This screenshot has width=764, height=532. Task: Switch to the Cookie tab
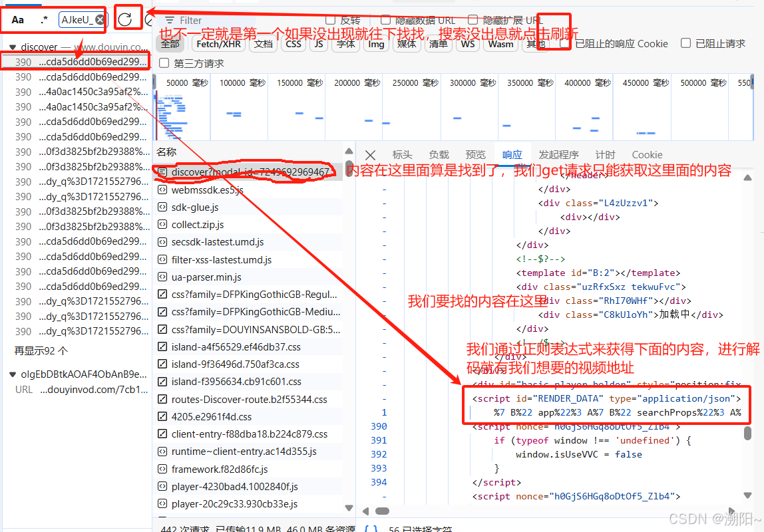[647, 155]
